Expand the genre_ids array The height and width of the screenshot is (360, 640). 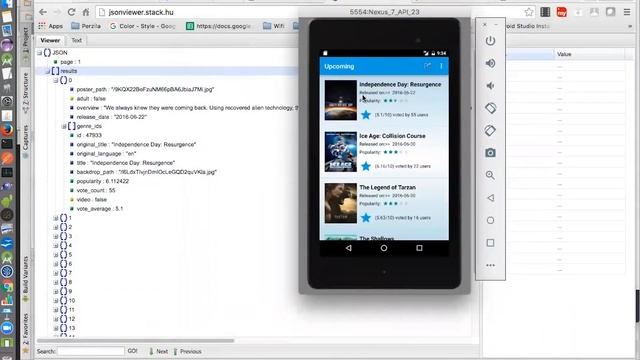point(64,126)
